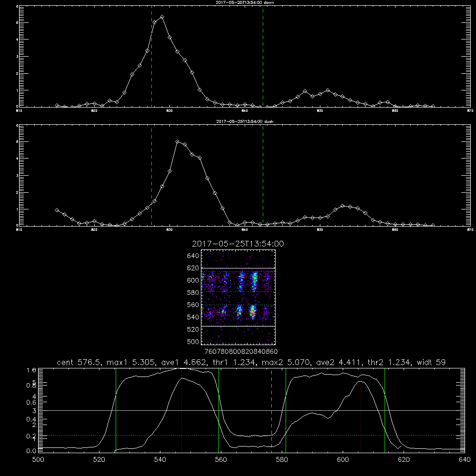Click the 580 label on the image's vertical axis
The width and height of the screenshot is (476, 476).
tap(193, 293)
